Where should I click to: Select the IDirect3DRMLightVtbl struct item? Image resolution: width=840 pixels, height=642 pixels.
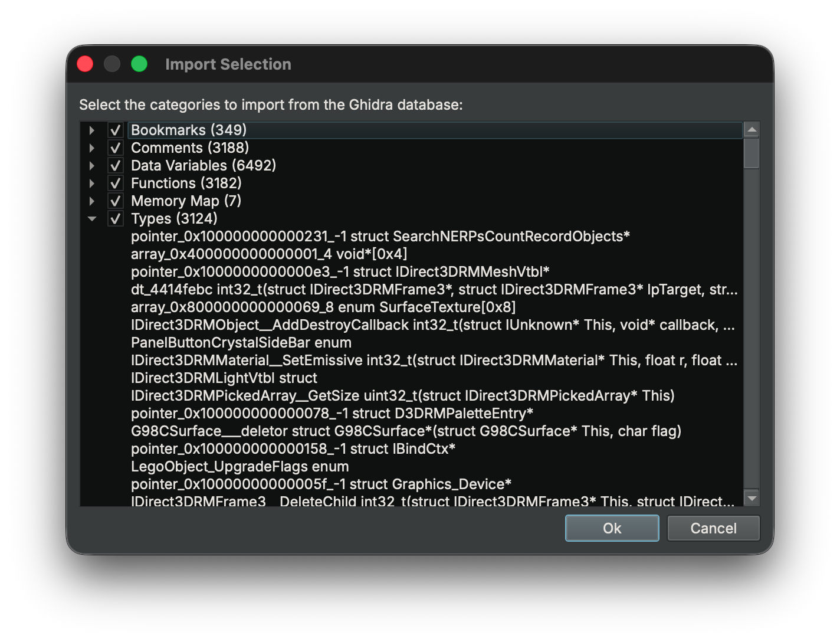click(x=224, y=378)
